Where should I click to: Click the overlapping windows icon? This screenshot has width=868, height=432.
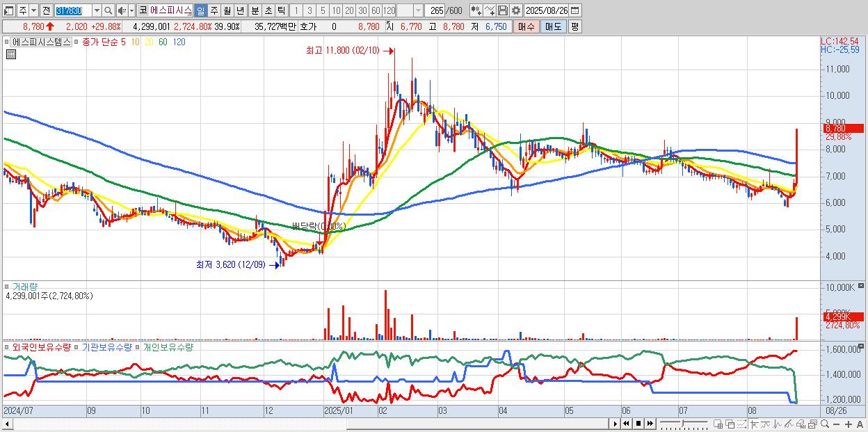point(730,424)
